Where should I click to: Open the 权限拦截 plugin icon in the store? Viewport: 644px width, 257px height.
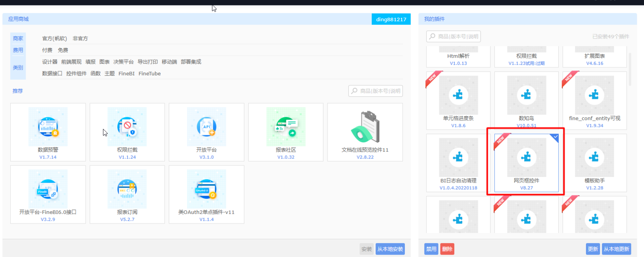127,127
